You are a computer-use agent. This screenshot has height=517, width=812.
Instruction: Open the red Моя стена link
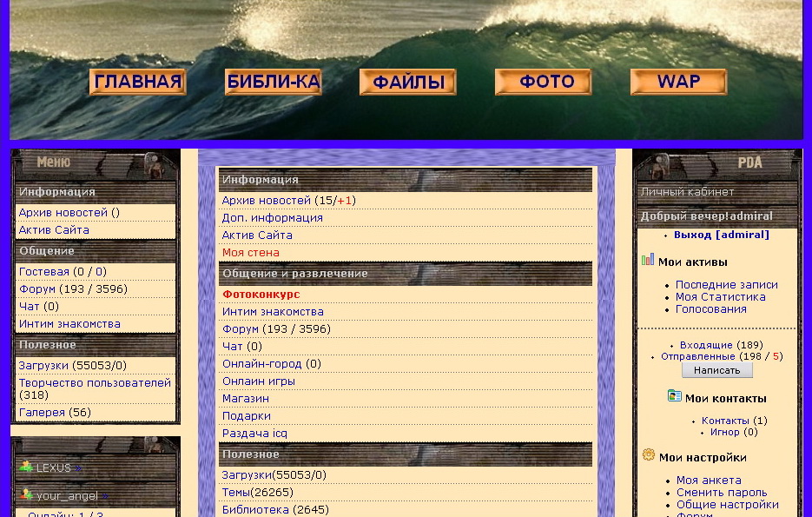(251, 253)
